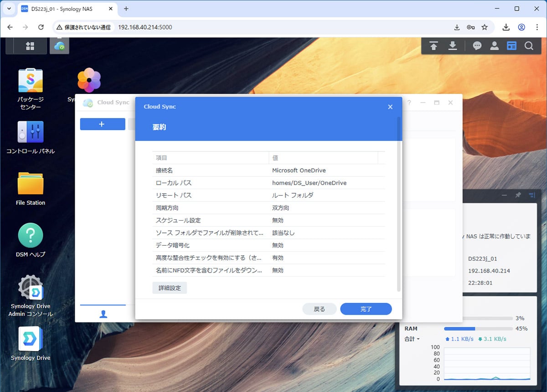
Task: Open the notifications speech bubble icon
Action: [477, 46]
